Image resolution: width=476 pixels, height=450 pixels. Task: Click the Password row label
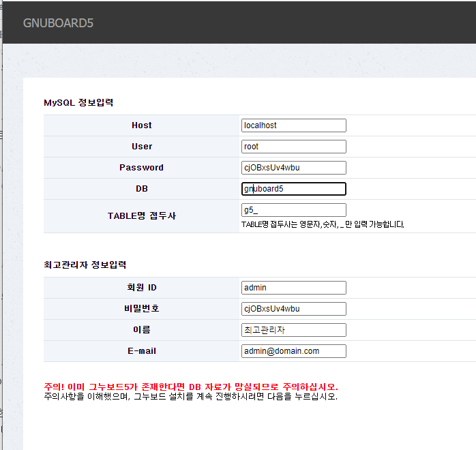pos(141,168)
